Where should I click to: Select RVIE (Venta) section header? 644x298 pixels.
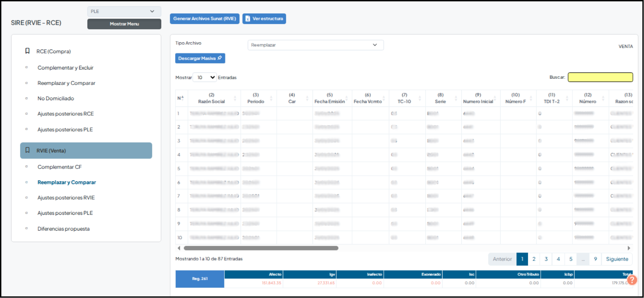[86, 150]
